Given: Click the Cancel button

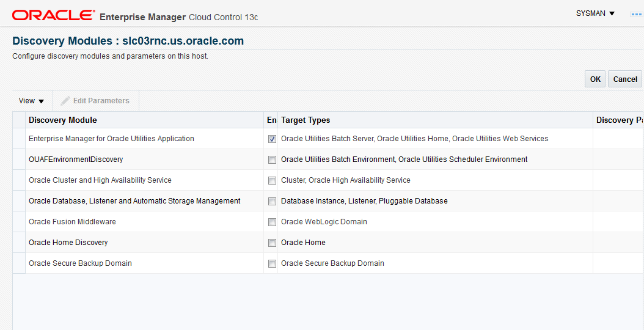Looking at the screenshot, I should (x=624, y=79).
